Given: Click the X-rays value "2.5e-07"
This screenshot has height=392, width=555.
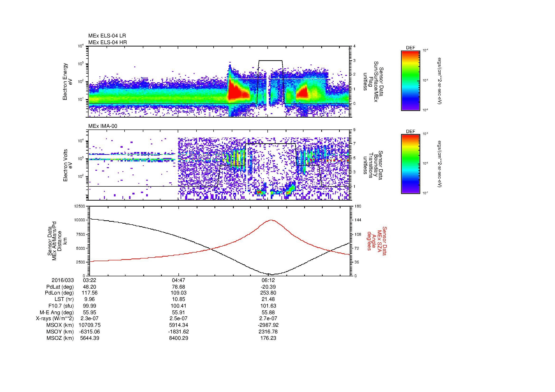Looking at the screenshot, I should click(x=179, y=318).
